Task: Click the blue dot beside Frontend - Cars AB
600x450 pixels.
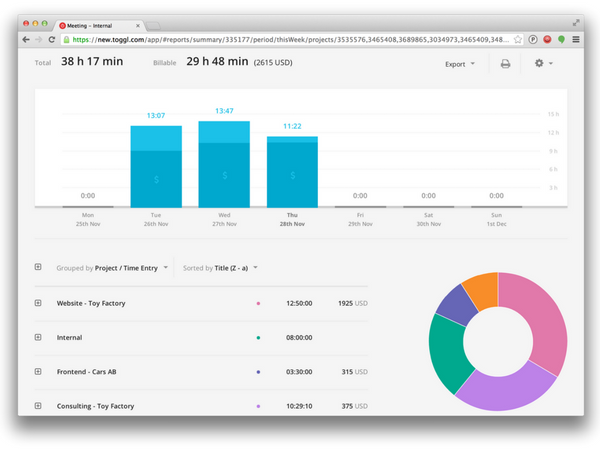Action: point(258,372)
